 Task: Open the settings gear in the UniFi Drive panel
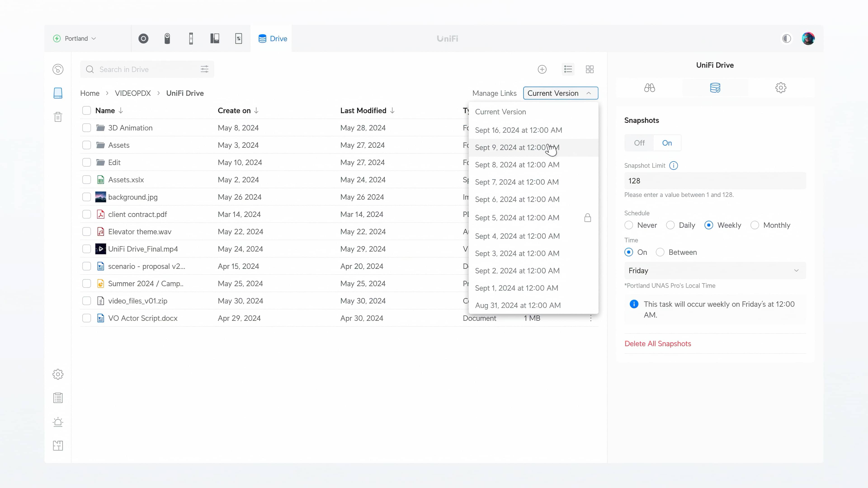781,88
